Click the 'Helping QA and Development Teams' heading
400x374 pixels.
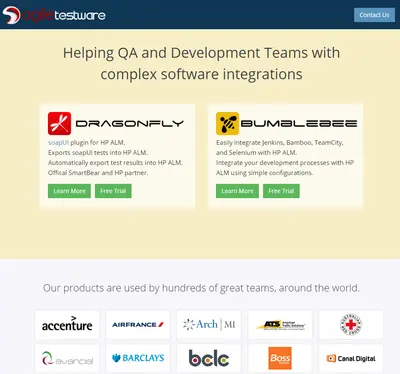coord(201,63)
